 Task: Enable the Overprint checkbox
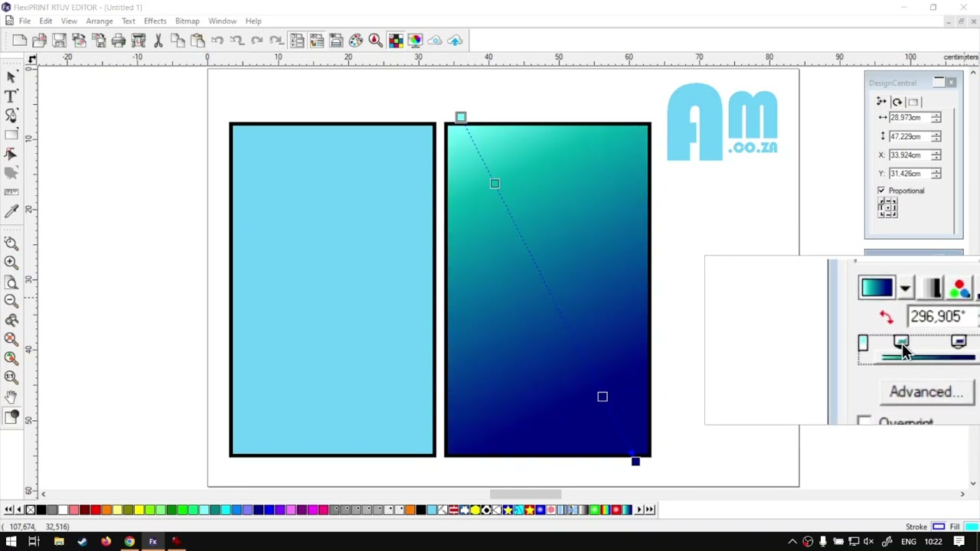coord(864,421)
